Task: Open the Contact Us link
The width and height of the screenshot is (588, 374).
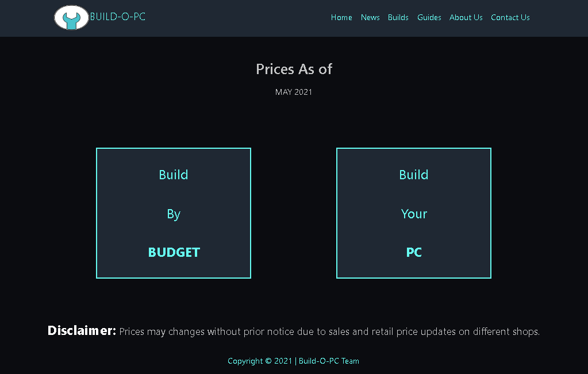Action: tap(510, 17)
